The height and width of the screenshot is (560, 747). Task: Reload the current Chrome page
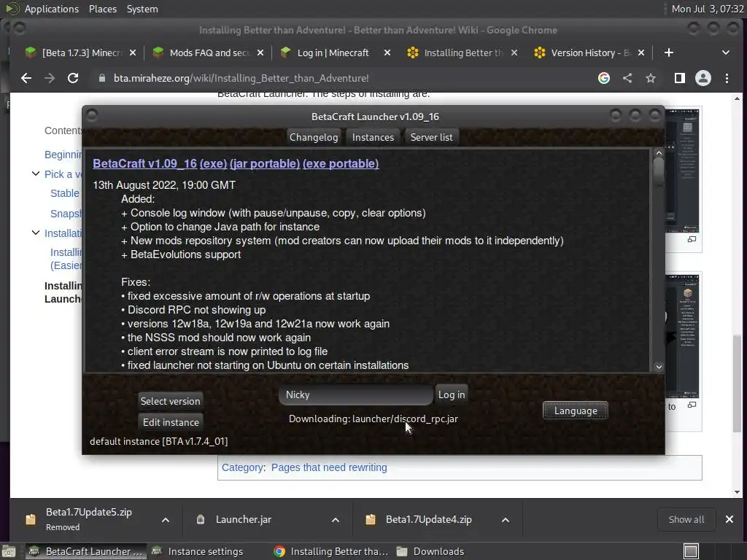click(73, 78)
